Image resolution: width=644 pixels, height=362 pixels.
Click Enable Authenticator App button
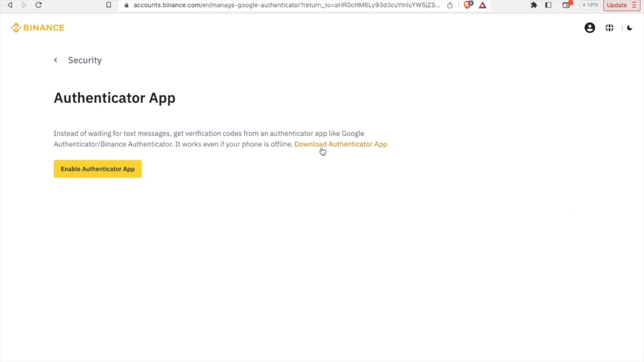pos(98,169)
